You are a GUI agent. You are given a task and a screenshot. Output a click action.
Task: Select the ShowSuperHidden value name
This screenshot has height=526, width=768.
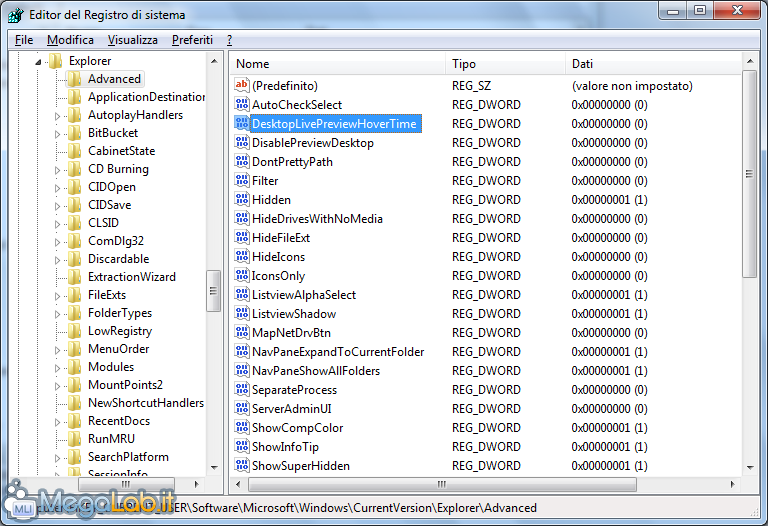301,466
